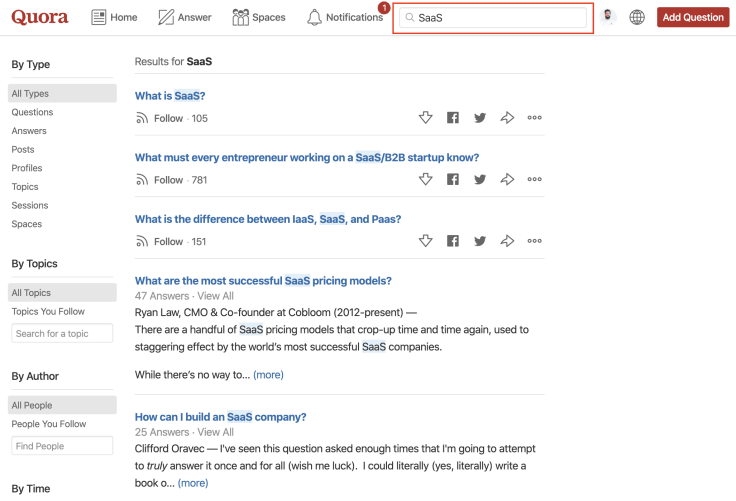Screen dimensions: 736x501
Task: Open 'How can I build an SaaS company?'
Action: pyautogui.click(x=221, y=417)
